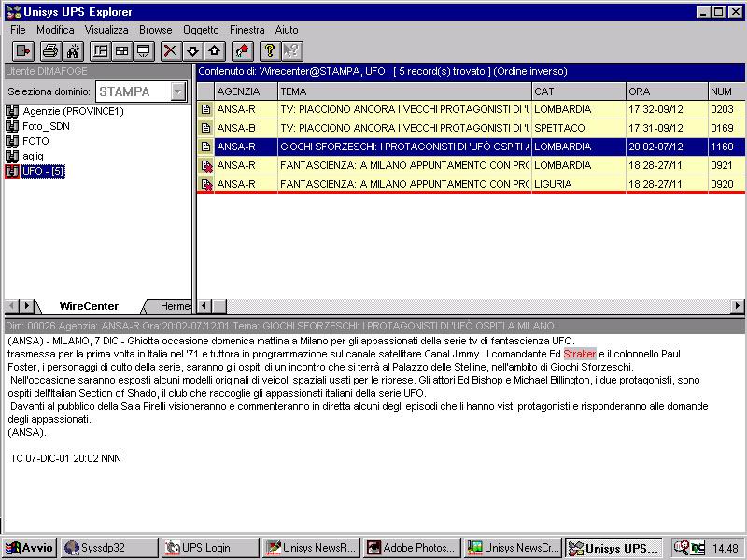The image size is (747, 560).
Task: Open the Oggetto menu
Action: coord(201,30)
